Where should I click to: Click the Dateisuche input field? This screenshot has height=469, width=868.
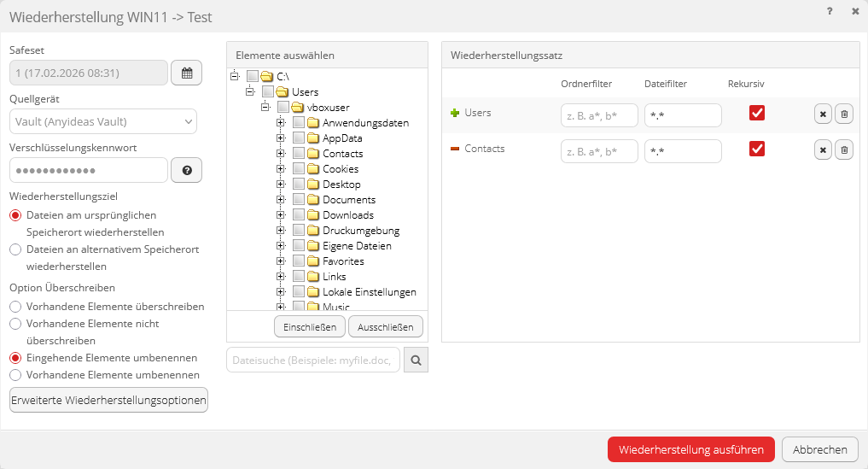pyautogui.click(x=313, y=361)
